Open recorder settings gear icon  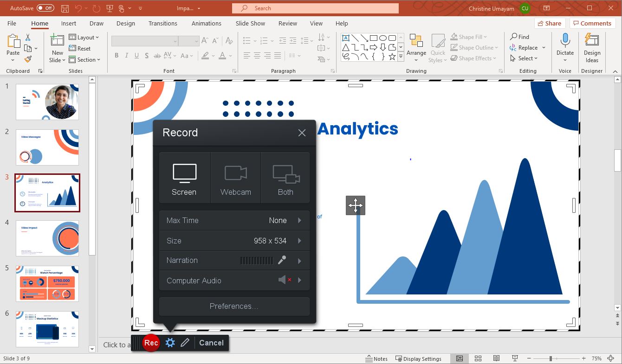pos(170,343)
